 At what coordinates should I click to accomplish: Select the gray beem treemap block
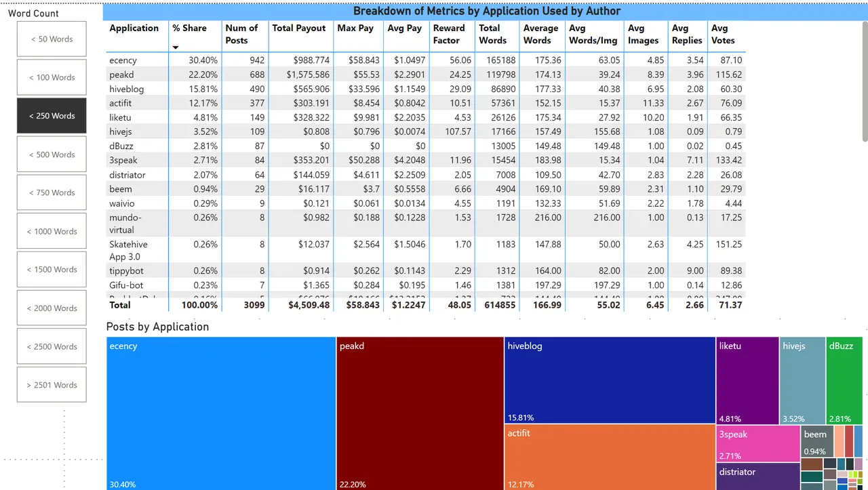pos(817,441)
